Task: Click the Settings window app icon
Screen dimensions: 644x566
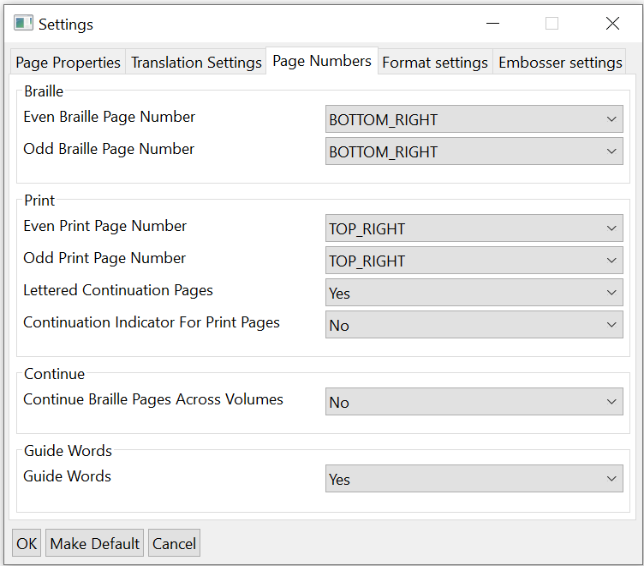Action: pyautogui.click(x=23, y=23)
